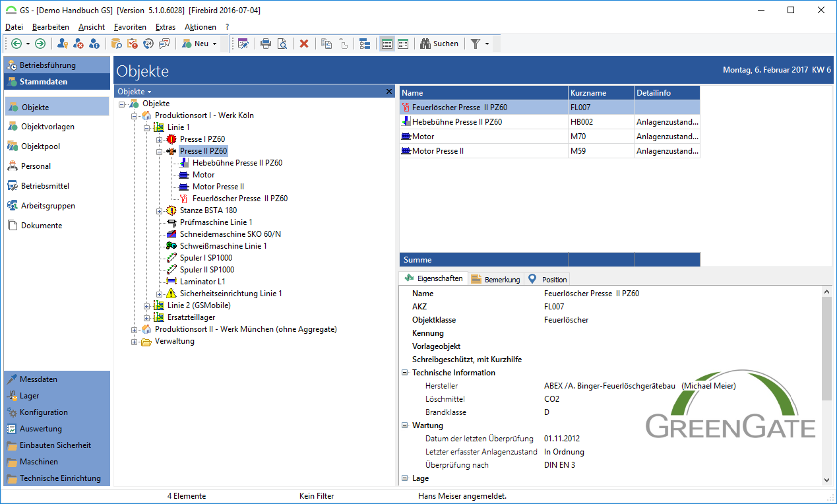Open the Favoriten menu
The image size is (837, 504).
pos(130,27)
